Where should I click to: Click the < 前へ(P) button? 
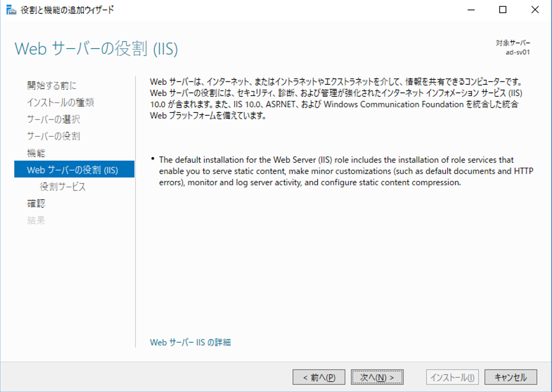[319, 377]
